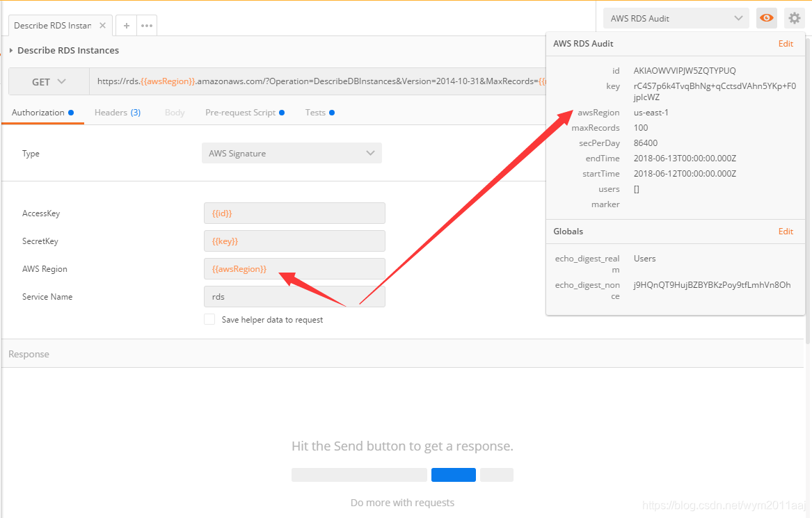Select the startTime value 2018-06-12T00:00:00.000Z
The width and height of the screenshot is (812, 518).
pos(685,173)
